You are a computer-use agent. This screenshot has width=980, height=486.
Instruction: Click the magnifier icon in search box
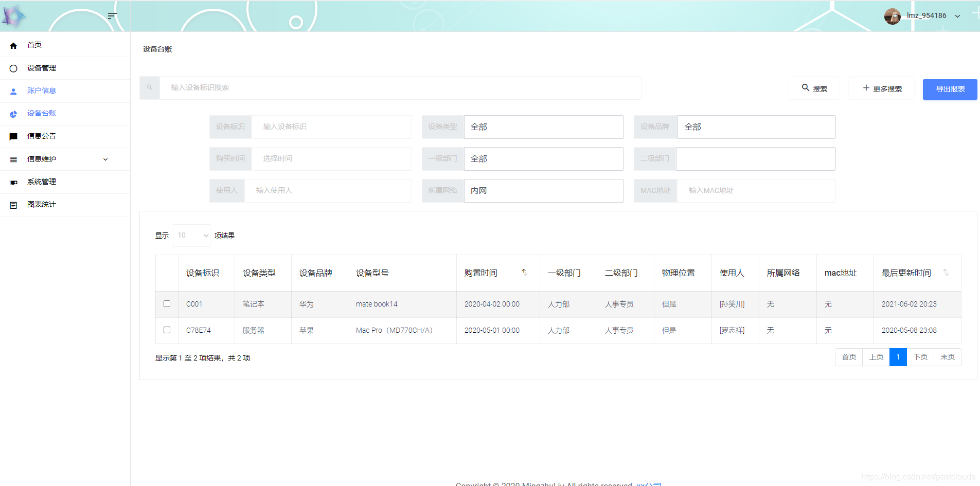point(150,88)
